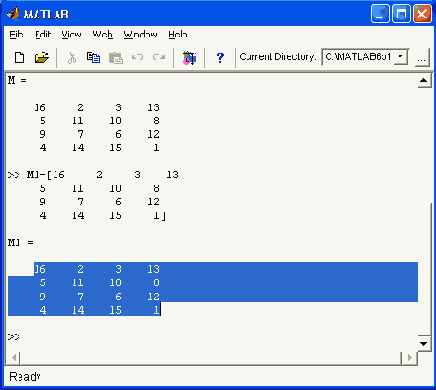Click the 'M1=[16' command input text
This screenshot has width=436, height=390.
pos(45,175)
